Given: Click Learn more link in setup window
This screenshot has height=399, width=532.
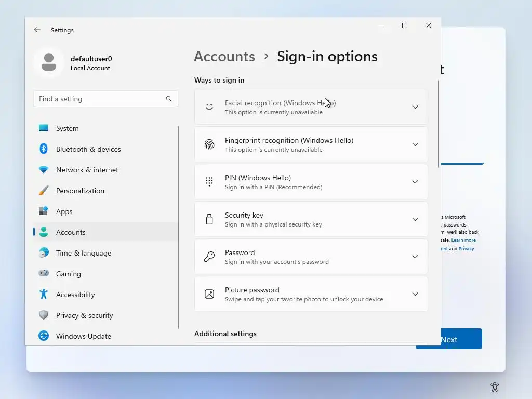Looking at the screenshot, I should point(463,240).
